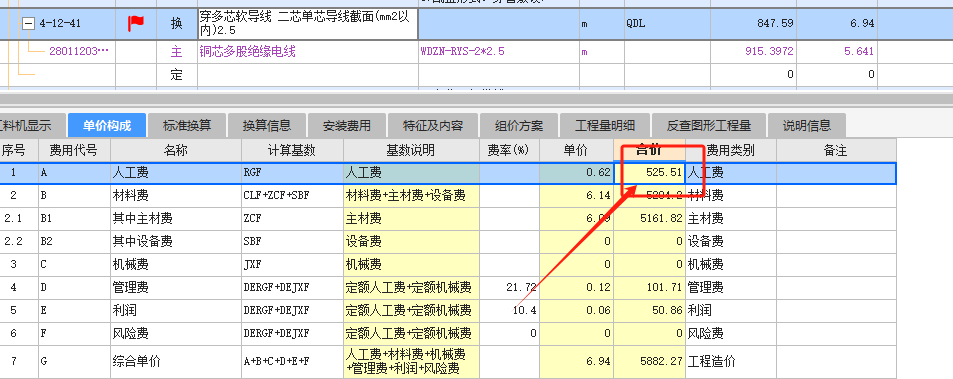Click the 主 type cell in the material row
This screenshot has height=379, width=953.
pos(177,52)
